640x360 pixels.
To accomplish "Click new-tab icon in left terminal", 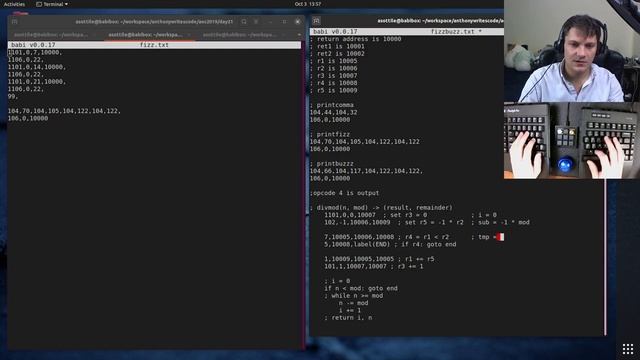I will coord(15,22).
